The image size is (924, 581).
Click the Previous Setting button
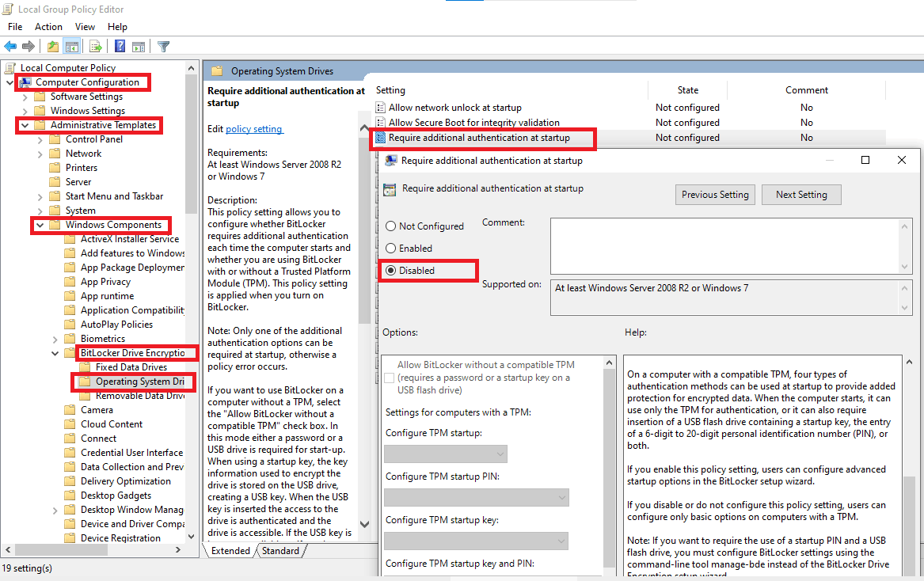point(715,195)
